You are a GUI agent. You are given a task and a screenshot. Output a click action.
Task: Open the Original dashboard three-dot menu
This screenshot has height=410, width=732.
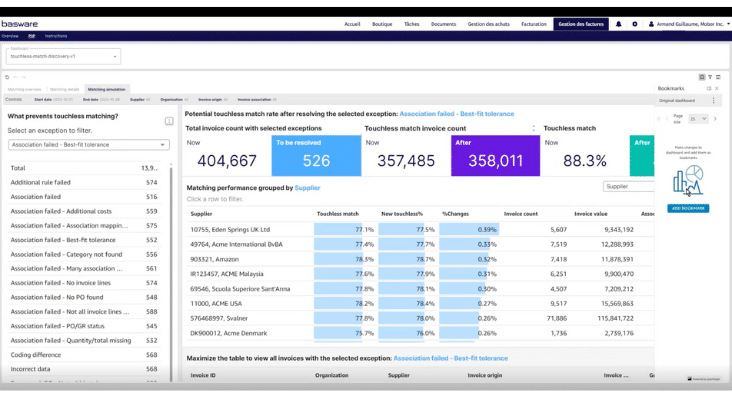713,100
